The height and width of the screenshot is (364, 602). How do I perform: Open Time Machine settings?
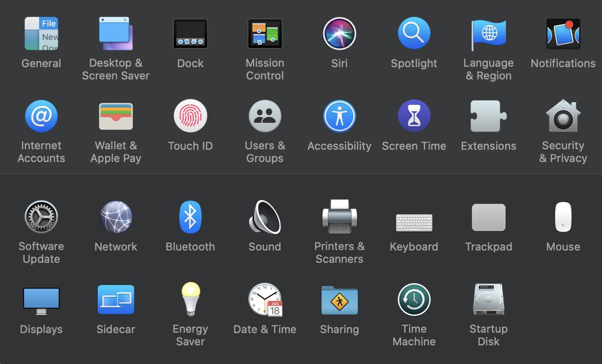(414, 300)
